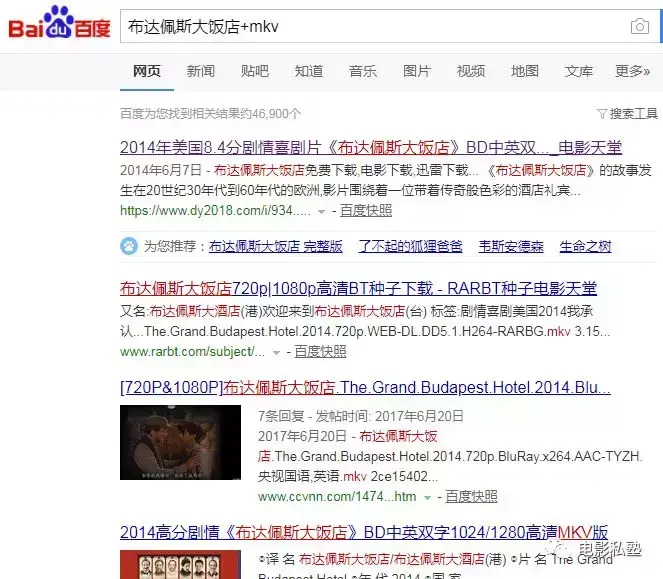663x579 pixels.
Task: Open the www.rarbt.com/subject URL
Action: (192, 352)
